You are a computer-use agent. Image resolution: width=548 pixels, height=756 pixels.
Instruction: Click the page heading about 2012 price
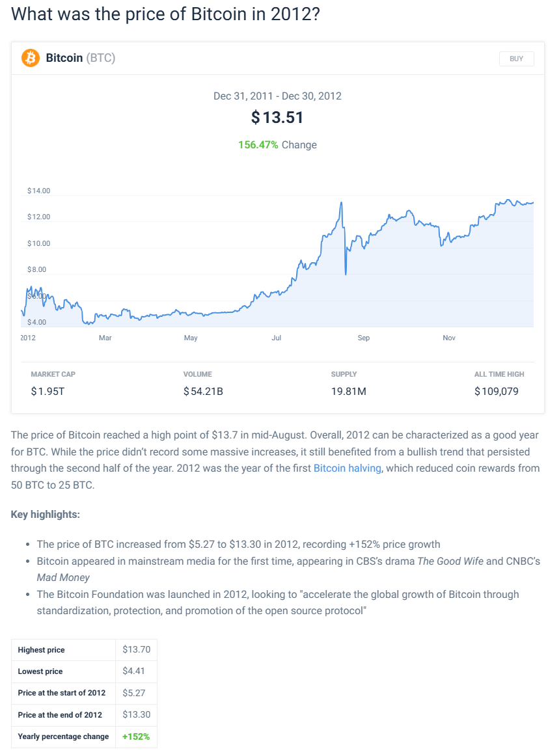pos(165,14)
